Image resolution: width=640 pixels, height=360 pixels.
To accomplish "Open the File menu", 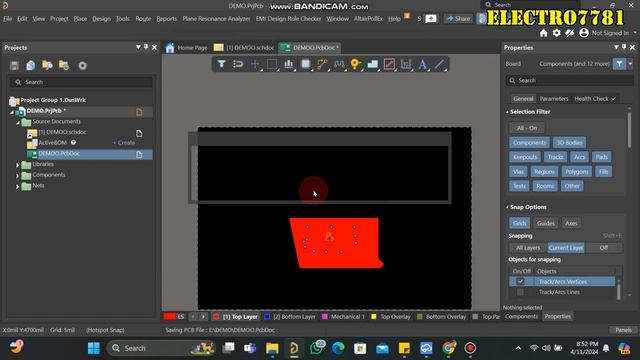I will coord(7,19).
